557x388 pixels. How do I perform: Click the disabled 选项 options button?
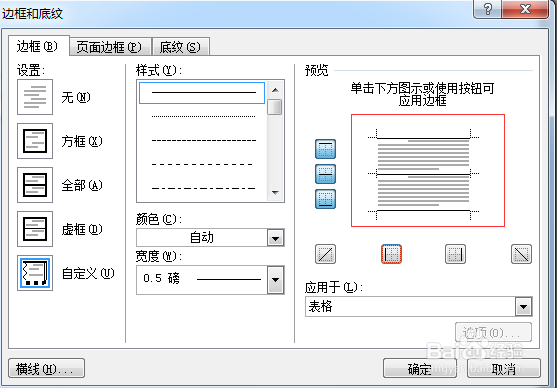tap(493, 333)
